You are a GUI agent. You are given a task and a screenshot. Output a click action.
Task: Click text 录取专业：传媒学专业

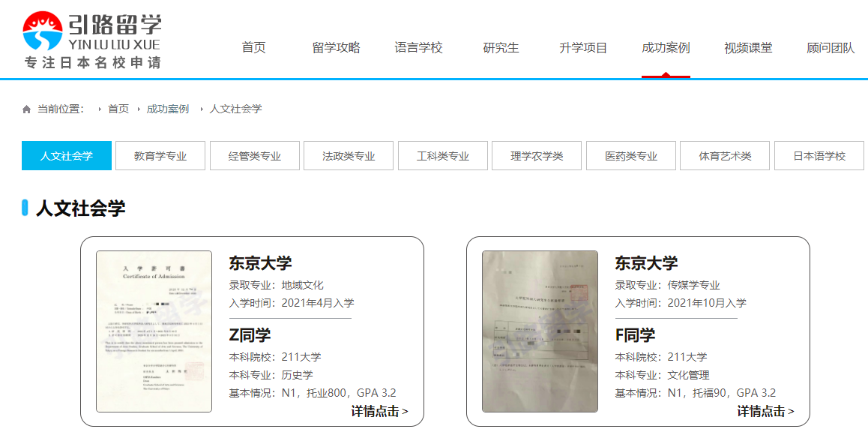click(x=668, y=286)
